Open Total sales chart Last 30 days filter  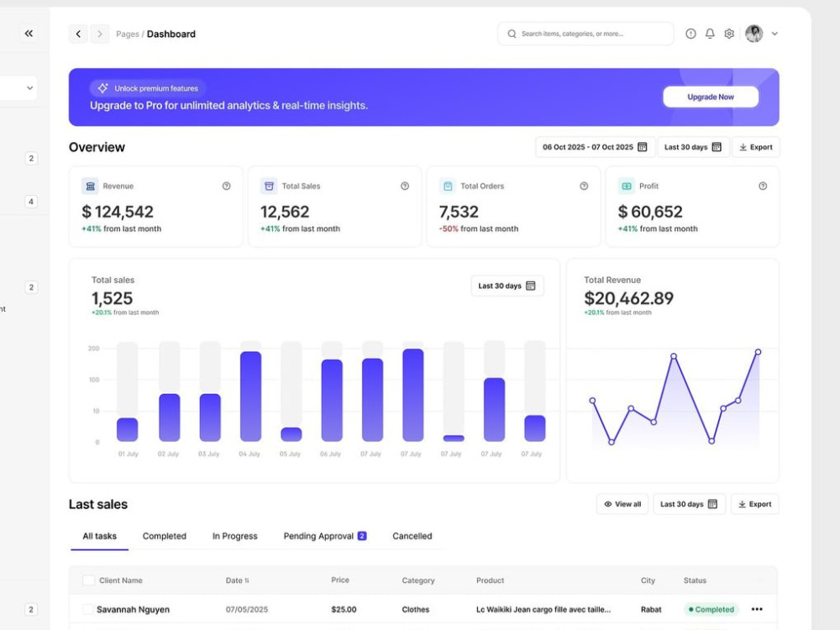point(507,286)
